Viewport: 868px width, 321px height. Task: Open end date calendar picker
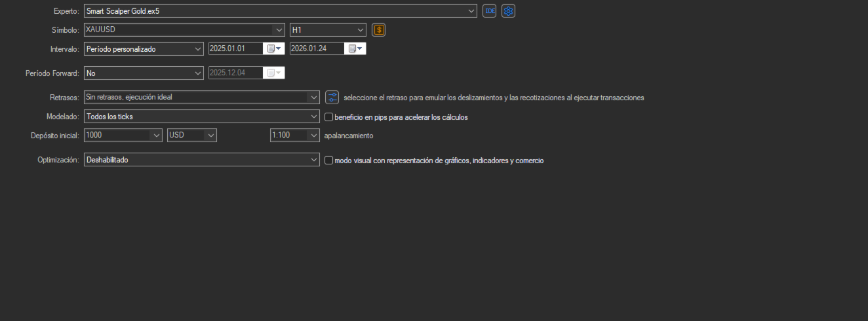click(355, 48)
